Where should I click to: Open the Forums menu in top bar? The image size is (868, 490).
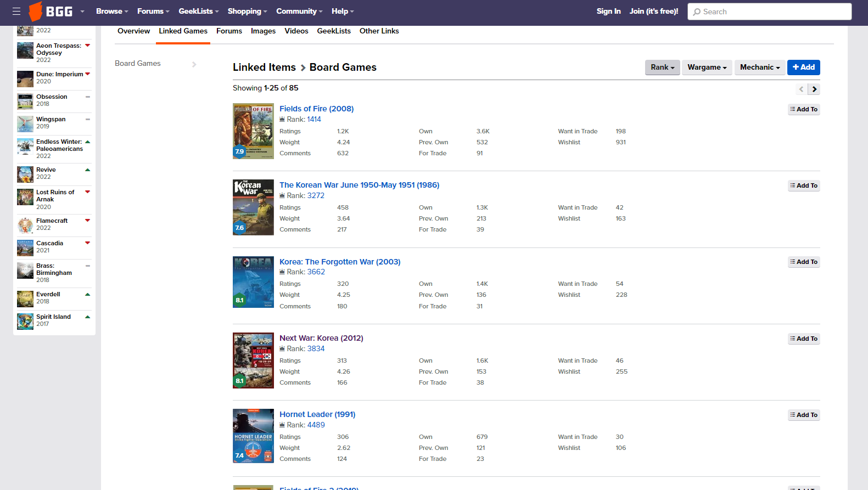[x=153, y=11]
